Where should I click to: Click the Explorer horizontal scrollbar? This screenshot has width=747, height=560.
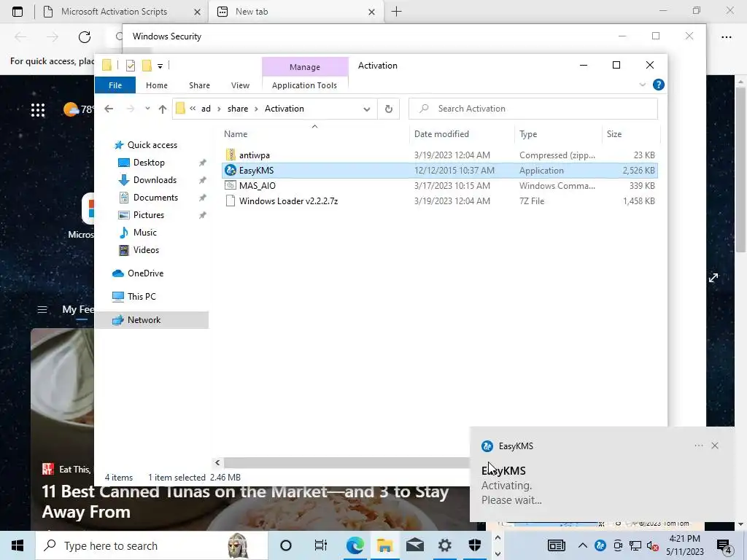[347, 463]
